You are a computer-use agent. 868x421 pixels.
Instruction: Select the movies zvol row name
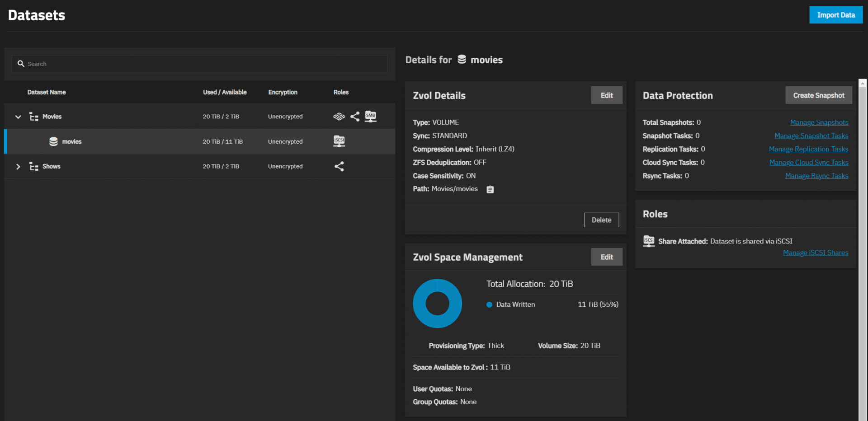coord(72,141)
